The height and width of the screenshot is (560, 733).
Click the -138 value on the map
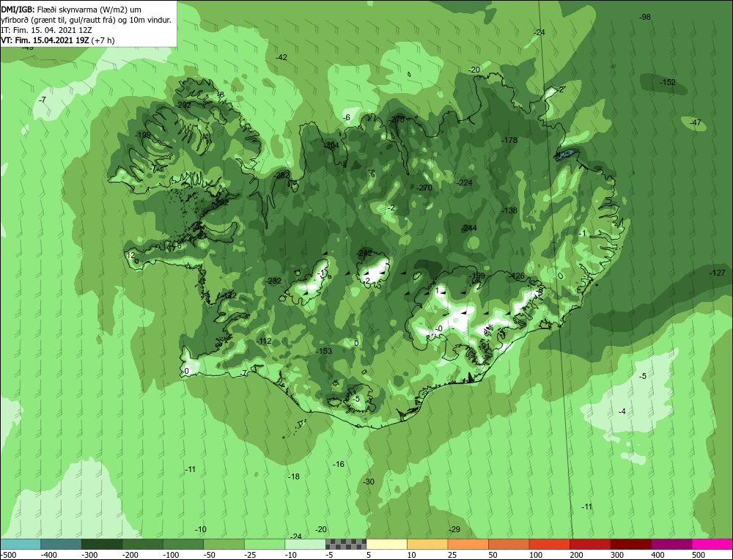pyautogui.click(x=509, y=210)
